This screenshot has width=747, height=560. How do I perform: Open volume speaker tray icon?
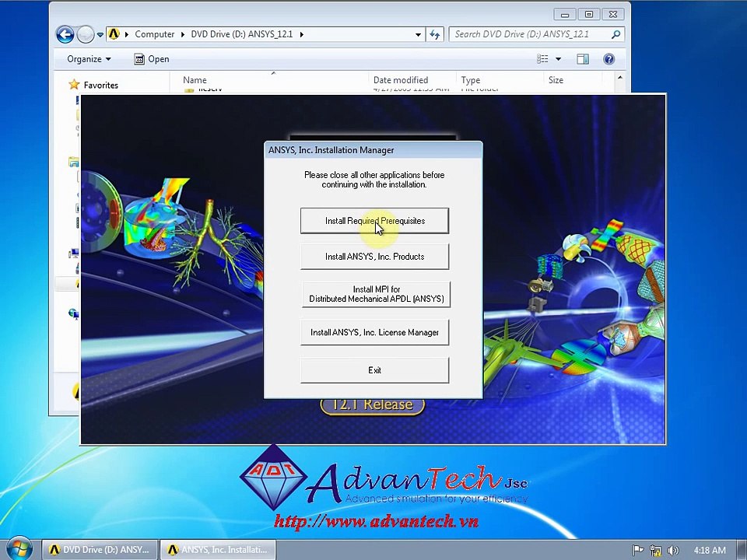click(672, 551)
